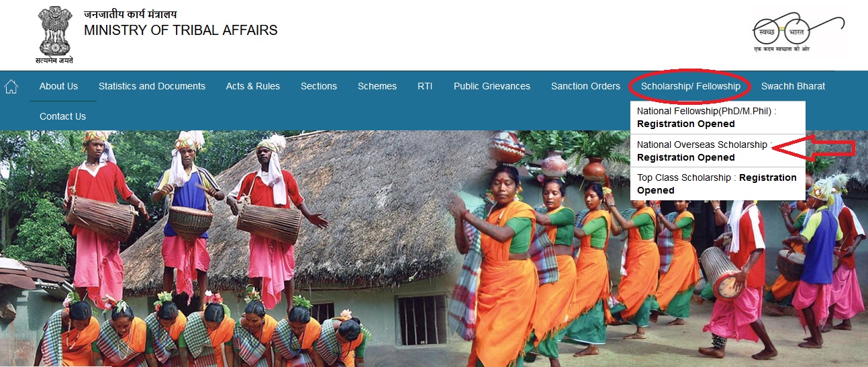Click the red arrow annotation
Image resolution: width=868 pixels, height=367 pixels.
point(814,149)
